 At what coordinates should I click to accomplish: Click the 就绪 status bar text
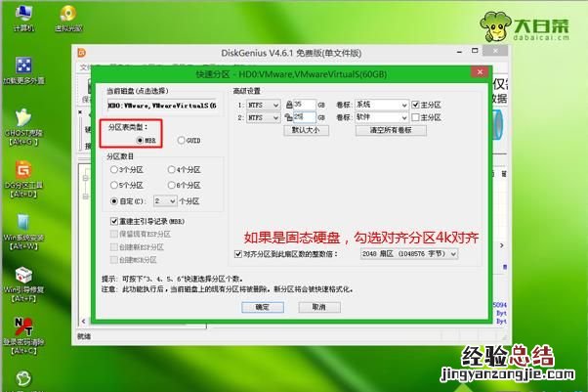point(84,336)
